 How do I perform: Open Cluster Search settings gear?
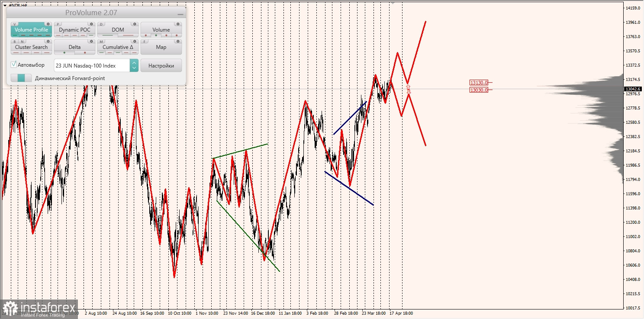coord(48,42)
